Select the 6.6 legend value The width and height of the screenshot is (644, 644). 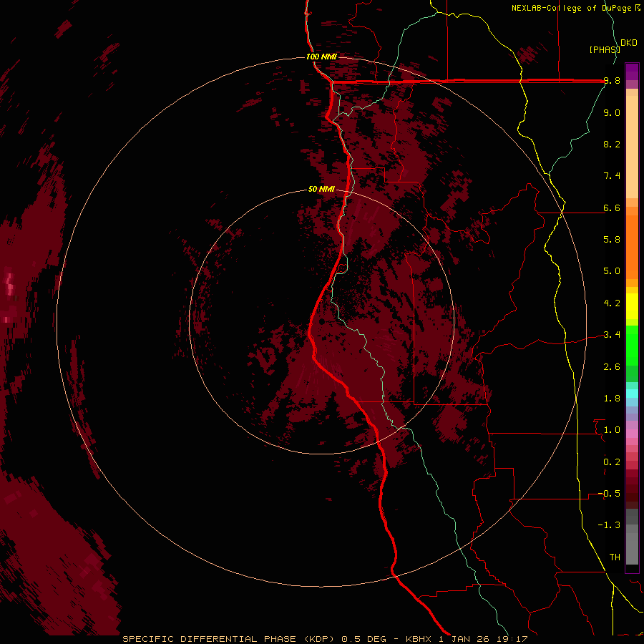coord(612,208)
